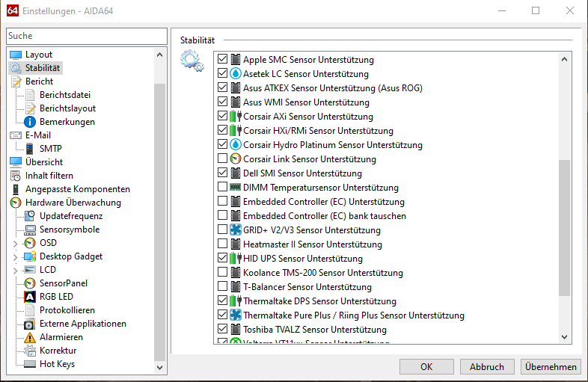This screenshot has width=588, height=382.
Task: Select the SMTP server icon
Action: click(30, 149)
